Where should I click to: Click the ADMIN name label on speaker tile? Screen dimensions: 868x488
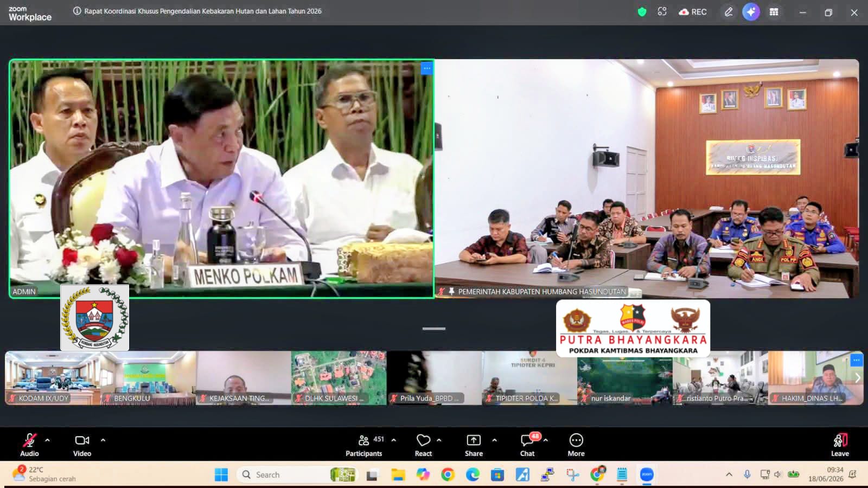[24, 292]
